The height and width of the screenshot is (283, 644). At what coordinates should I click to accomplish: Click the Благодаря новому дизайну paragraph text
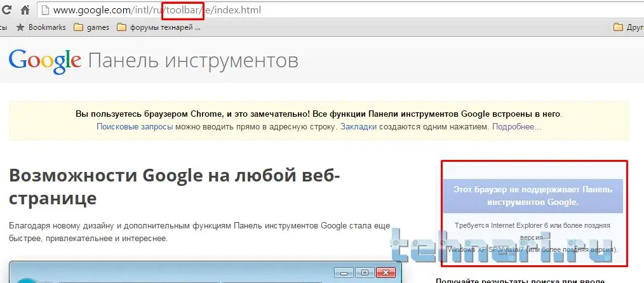[199, 232]
